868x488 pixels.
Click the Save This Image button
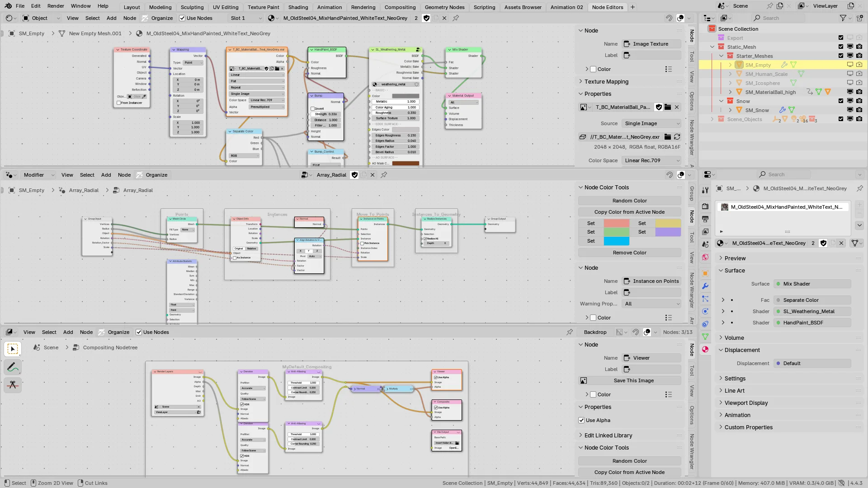634,380
